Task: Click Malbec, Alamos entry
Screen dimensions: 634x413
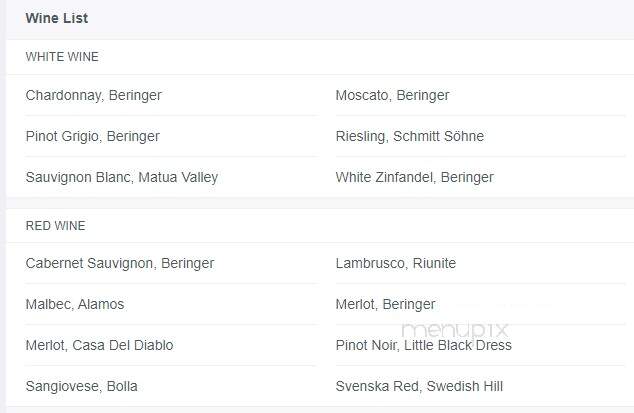Action: (x=75, y=304)
